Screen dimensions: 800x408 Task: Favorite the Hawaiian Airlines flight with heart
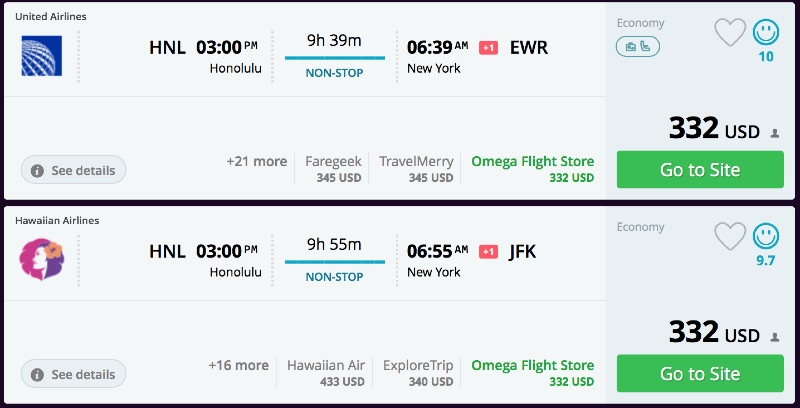pos(730,236)
